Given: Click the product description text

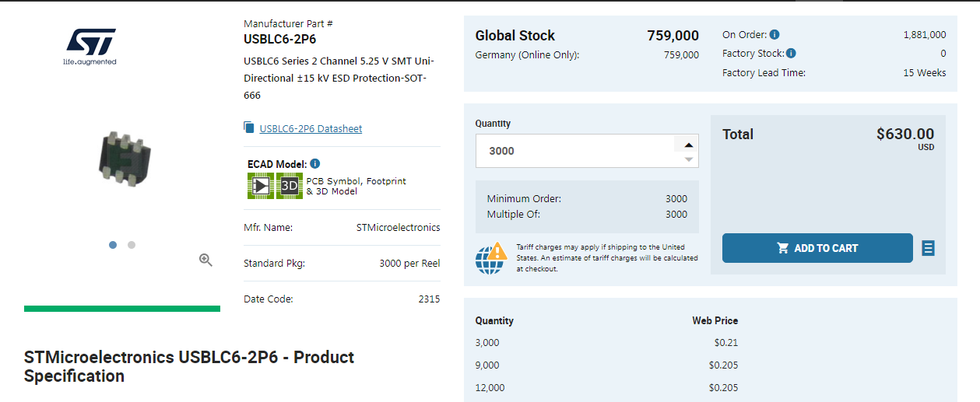Looking at the screenshot, I should click(339, 78).
